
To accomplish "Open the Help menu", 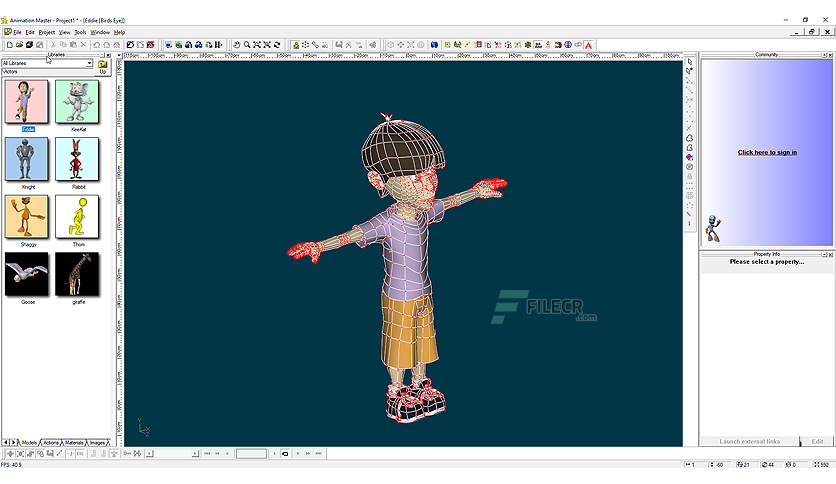I will [x=119, y=33].
